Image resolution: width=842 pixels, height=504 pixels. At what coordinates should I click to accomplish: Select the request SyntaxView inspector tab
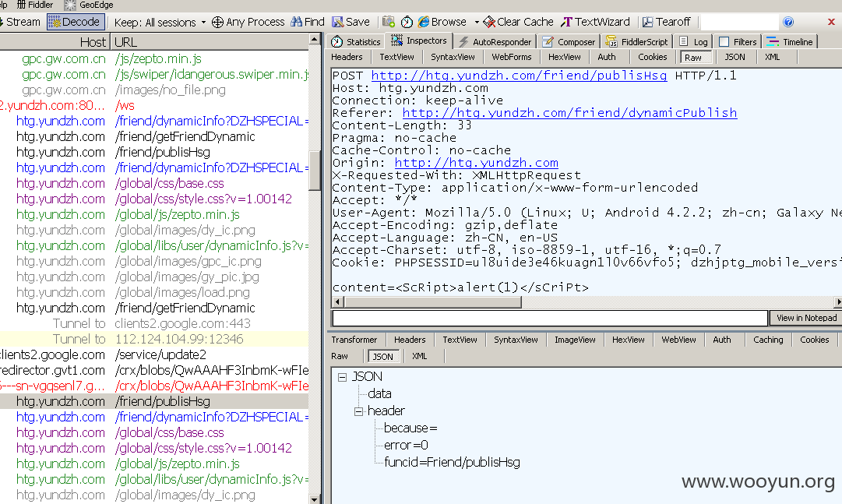(452, 57)
